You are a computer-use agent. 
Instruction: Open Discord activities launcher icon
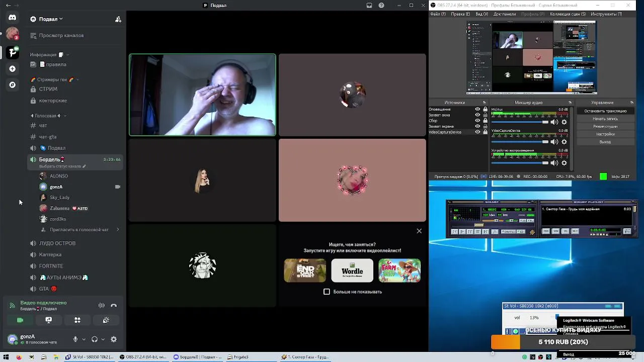point(77,320)
